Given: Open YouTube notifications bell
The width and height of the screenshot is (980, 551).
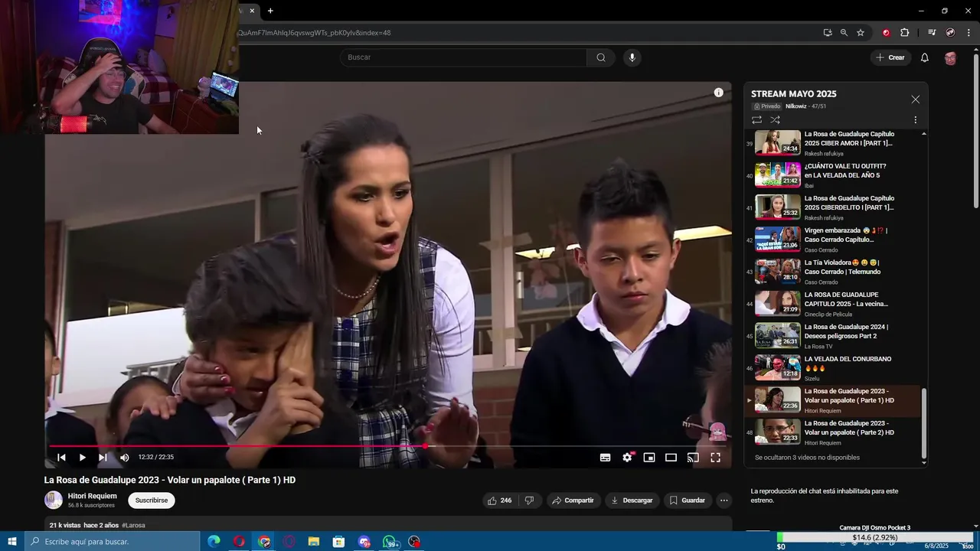Looking at the screenshot, I should click(924, 57).
